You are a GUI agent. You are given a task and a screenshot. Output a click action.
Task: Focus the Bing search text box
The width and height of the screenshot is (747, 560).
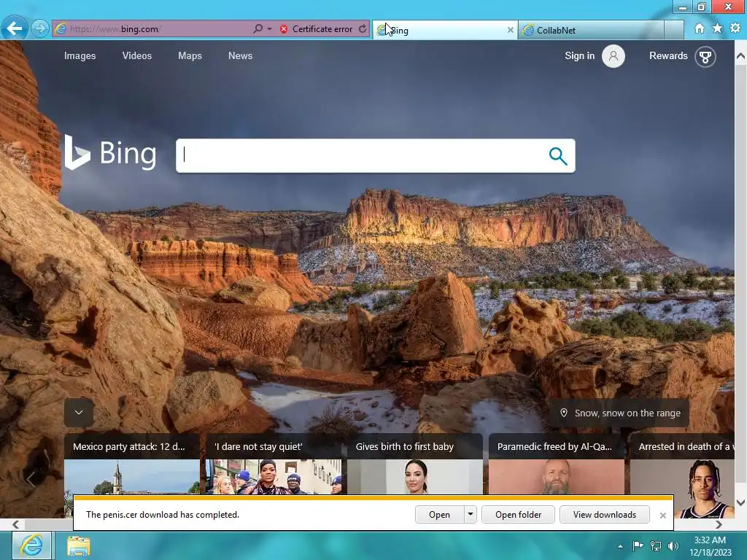(x=362, y=156)
